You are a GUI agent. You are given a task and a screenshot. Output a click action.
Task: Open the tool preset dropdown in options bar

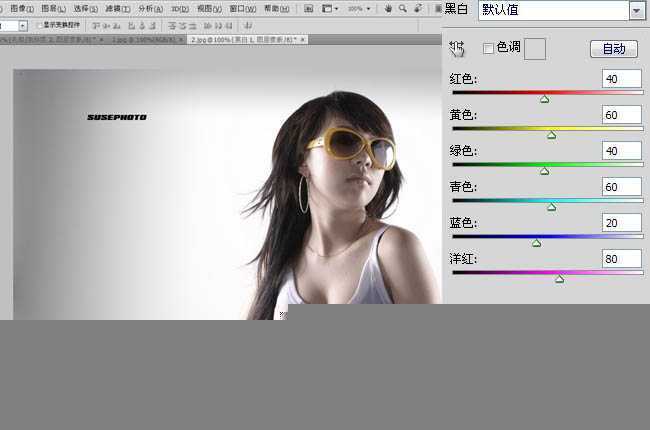23,26
